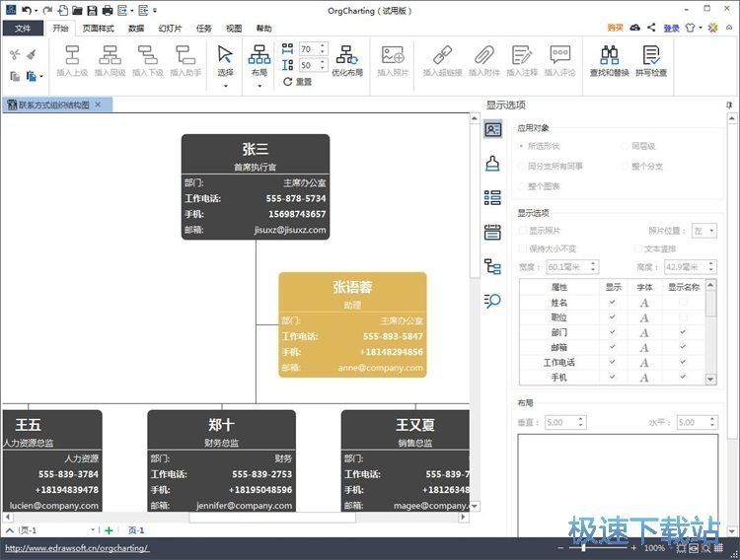
Task: Toggle 显示名称 checkbox for 邮箱 row
Action: point(682,347)
